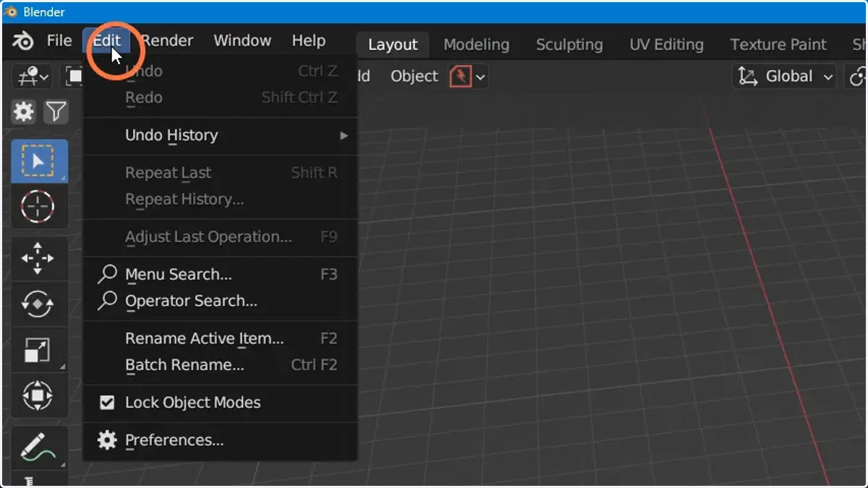Click the Blender logo icon in menu bar
The width and height of the screenshot is (868, 488).
pos(23,41)
